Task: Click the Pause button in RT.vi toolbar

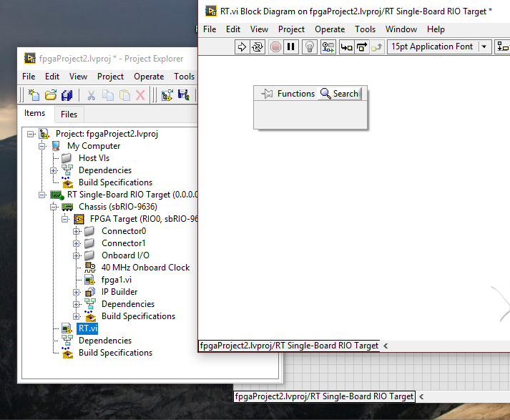Action: 291,47
